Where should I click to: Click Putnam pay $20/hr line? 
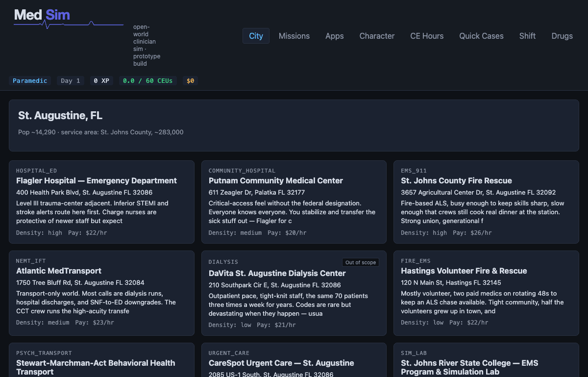[287, 233]
